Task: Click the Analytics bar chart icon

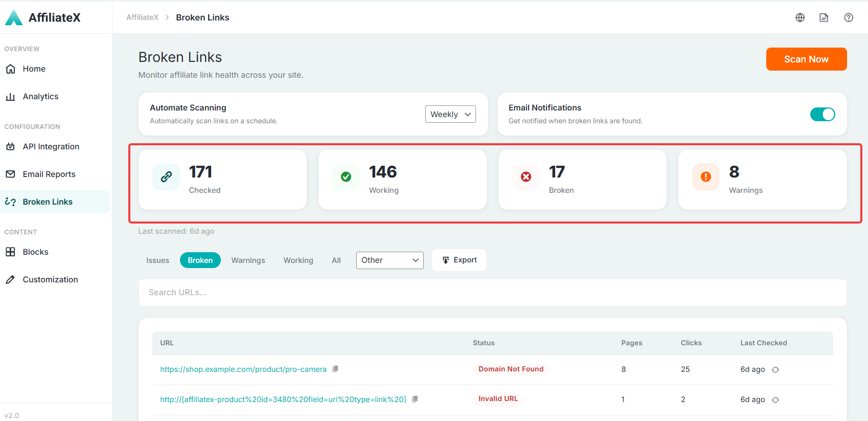Action: click(10, 96)
